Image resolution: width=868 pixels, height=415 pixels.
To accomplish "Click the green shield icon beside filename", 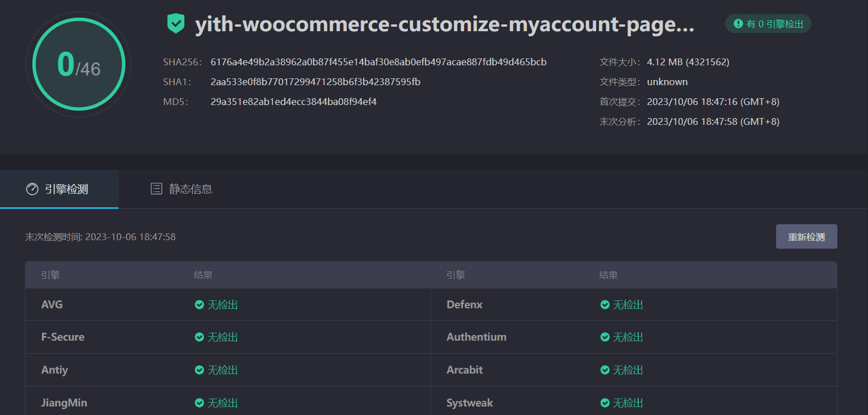I will click(176, 24).
